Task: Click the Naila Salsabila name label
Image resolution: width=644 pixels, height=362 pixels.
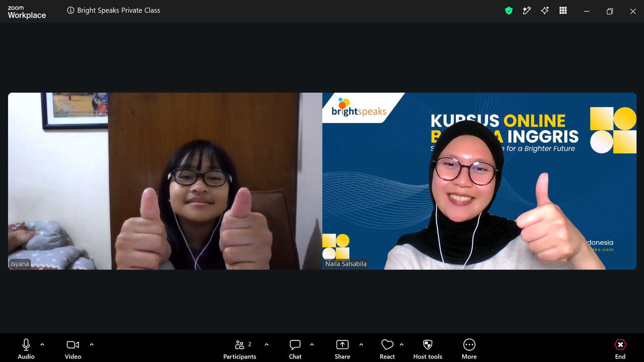Action: 346,264
